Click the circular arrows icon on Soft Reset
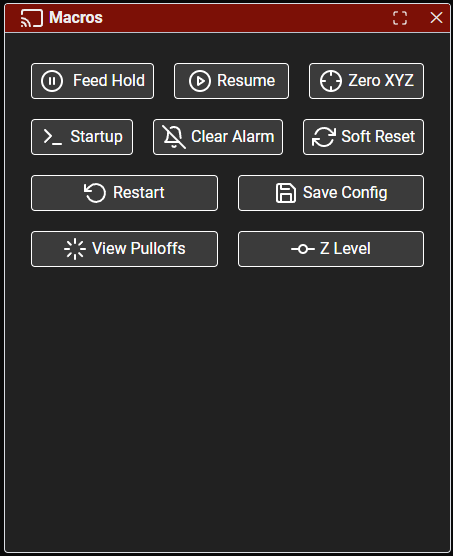This screenshot has width=453, height=556. (x=324, y=137)
